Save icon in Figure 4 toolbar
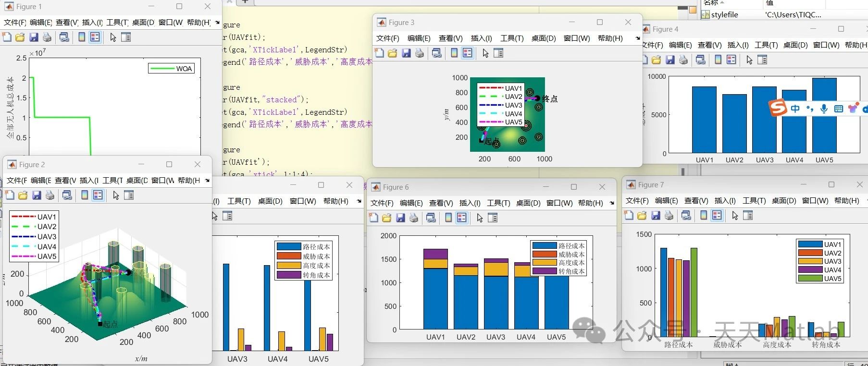 tap(670, 60)
